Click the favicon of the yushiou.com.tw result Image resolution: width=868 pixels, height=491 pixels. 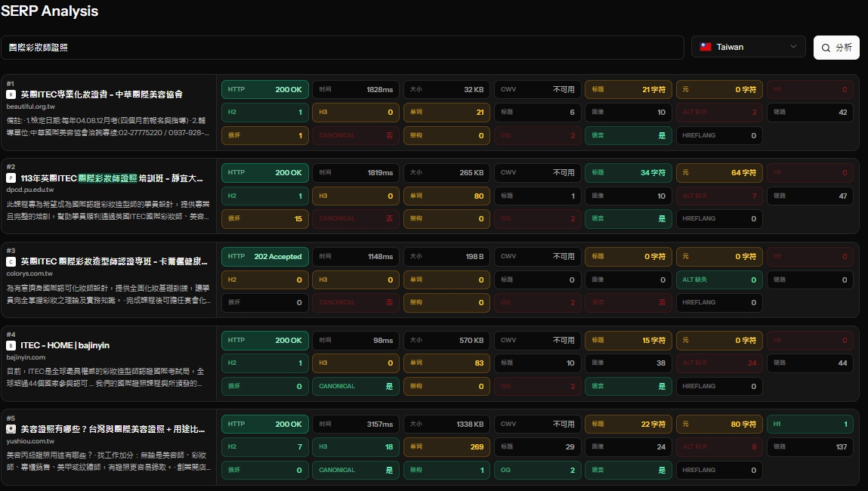point(11,429)
